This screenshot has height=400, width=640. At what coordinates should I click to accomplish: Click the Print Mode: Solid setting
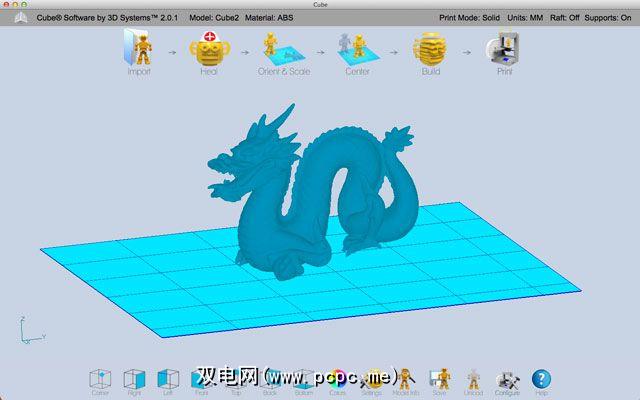pos(469,18)
